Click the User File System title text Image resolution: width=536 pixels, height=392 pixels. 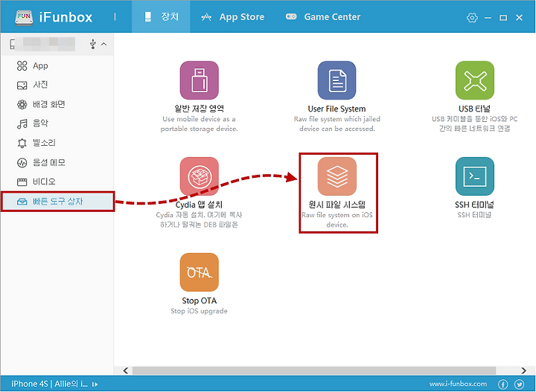[336, 109]
